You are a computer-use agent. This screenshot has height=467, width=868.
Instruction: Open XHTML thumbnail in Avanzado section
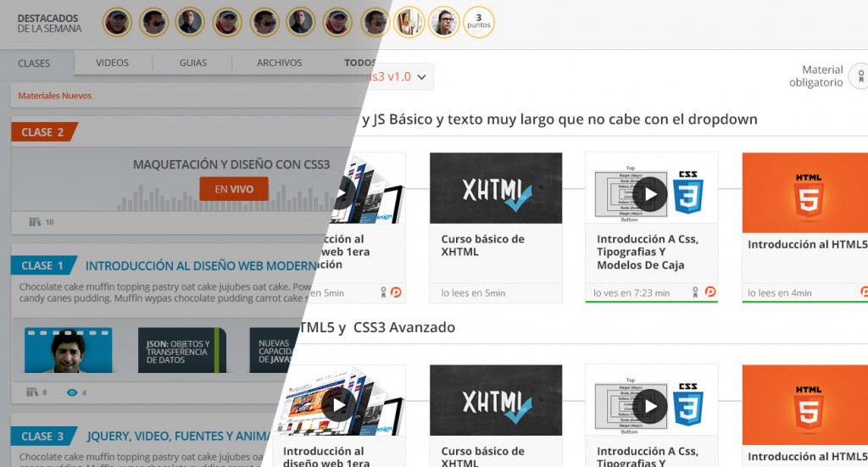coord(495,400)
